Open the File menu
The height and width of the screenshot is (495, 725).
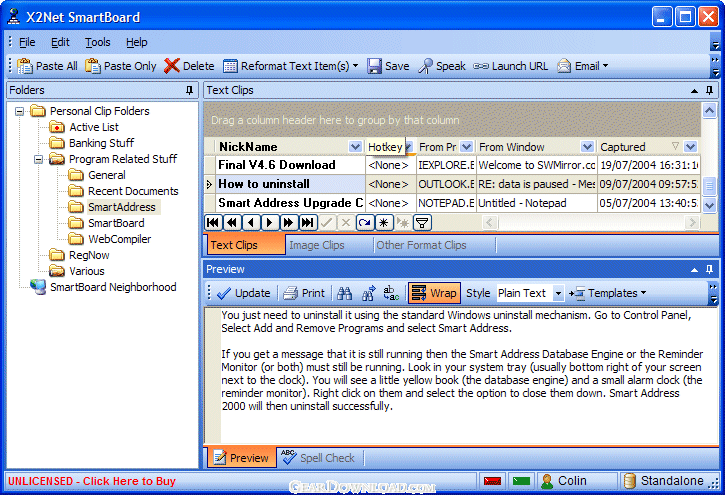tap(27, 42)
